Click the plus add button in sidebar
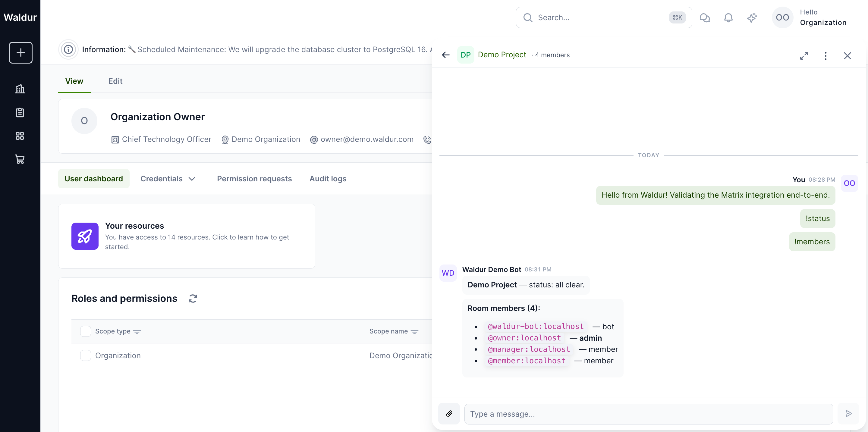Image resolution: width=868 pixels, height=432 pixels. pos(20,52)
